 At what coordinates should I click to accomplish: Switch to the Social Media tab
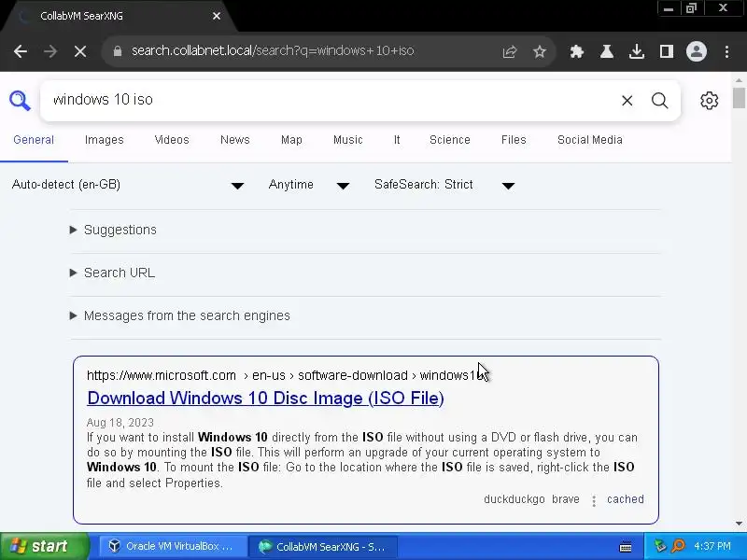tap(590, 140)
